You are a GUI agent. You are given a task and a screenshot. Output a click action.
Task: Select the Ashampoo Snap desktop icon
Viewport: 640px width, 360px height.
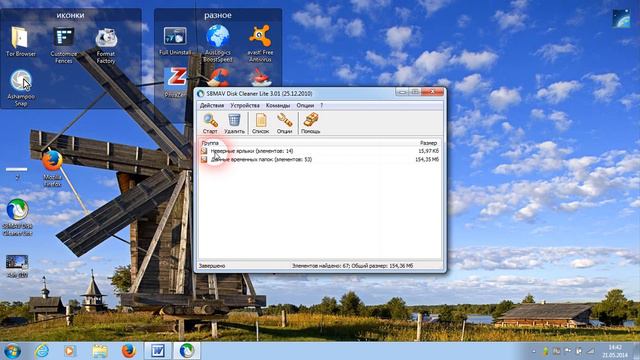pos(21,88)
